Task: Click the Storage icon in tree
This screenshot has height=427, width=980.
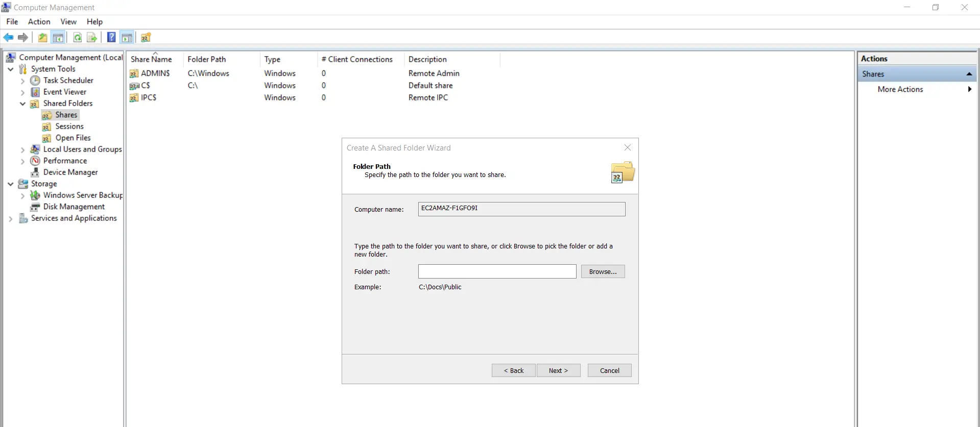Action: tap(23, 184)
